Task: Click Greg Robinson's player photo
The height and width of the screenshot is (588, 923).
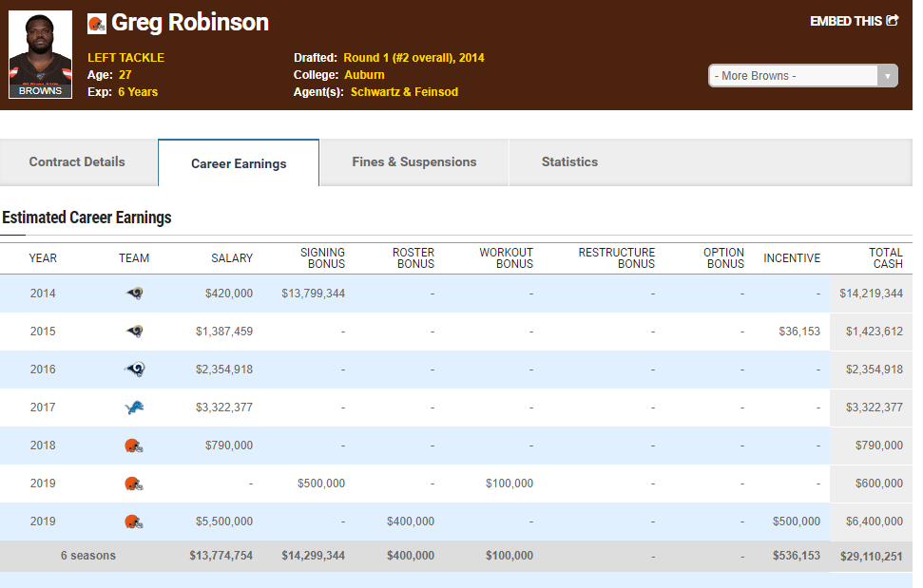Action: (x=41, y=54)
